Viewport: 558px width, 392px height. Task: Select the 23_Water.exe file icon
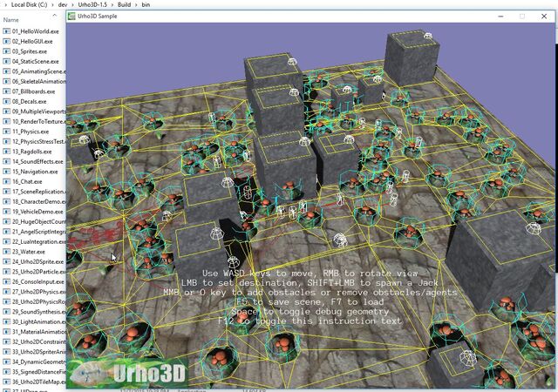click(6, 252)
